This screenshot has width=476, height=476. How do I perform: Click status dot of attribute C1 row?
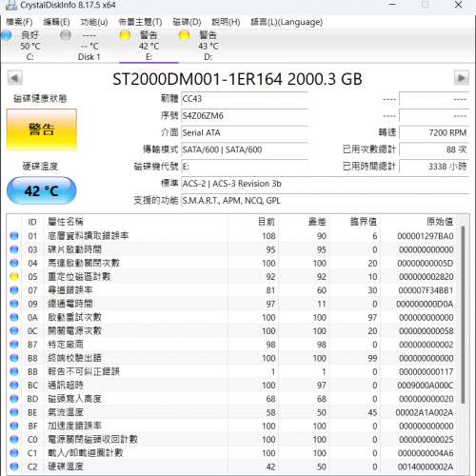point(14,453)
